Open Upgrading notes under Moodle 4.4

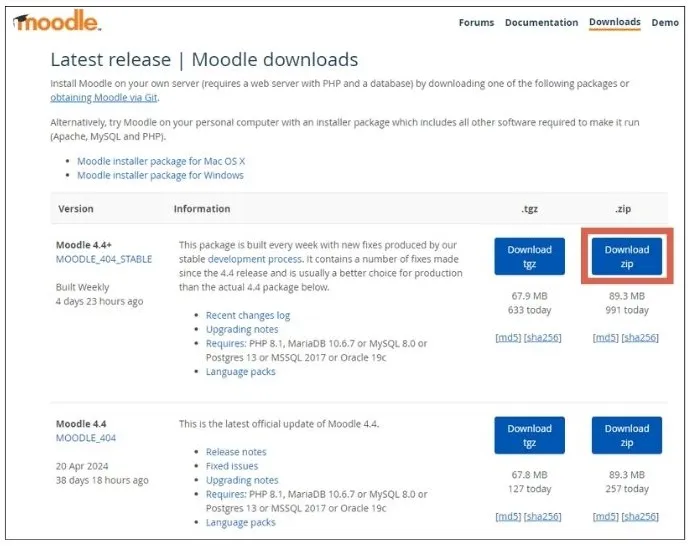point(242,480)
